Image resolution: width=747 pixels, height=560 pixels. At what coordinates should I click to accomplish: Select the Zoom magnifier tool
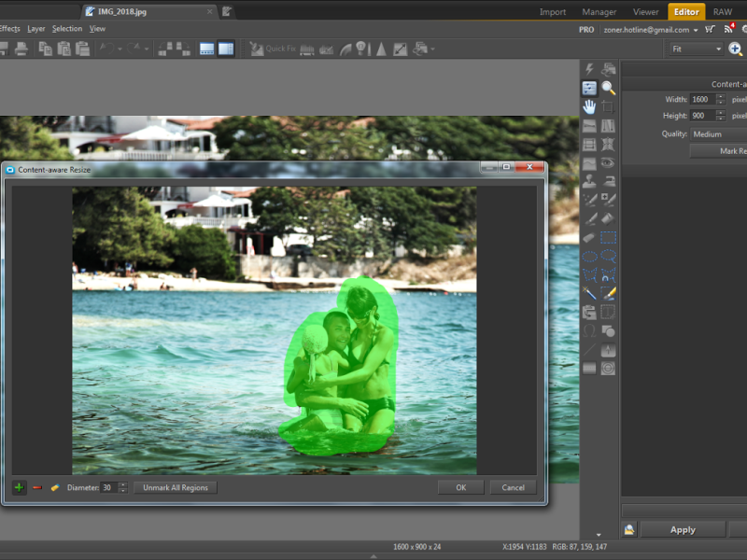pyautogui.click(x=608, y=88)
